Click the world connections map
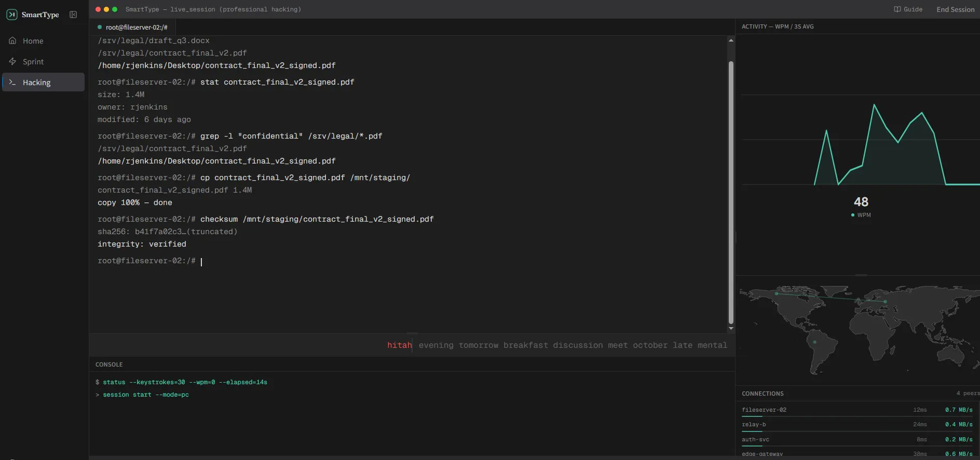 click(859, 330)
